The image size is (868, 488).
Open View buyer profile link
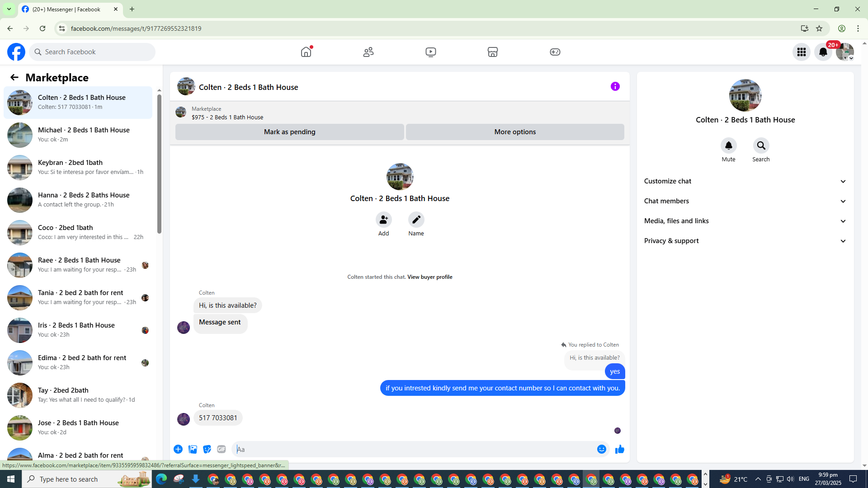click(x=429, y=277)
